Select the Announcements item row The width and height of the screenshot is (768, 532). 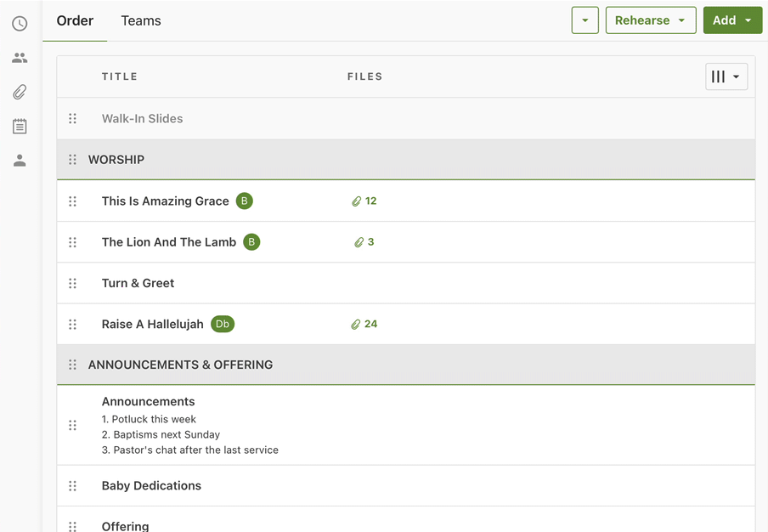point(149,402)
